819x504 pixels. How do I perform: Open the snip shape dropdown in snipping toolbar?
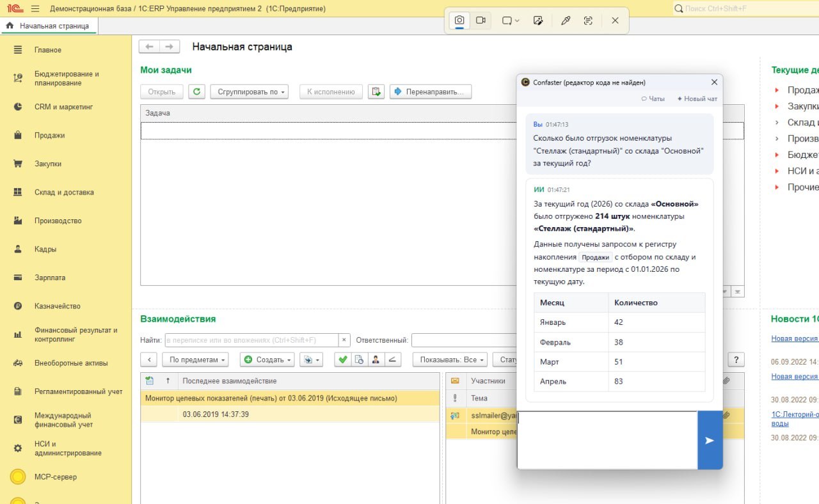(x=511, y=20)
